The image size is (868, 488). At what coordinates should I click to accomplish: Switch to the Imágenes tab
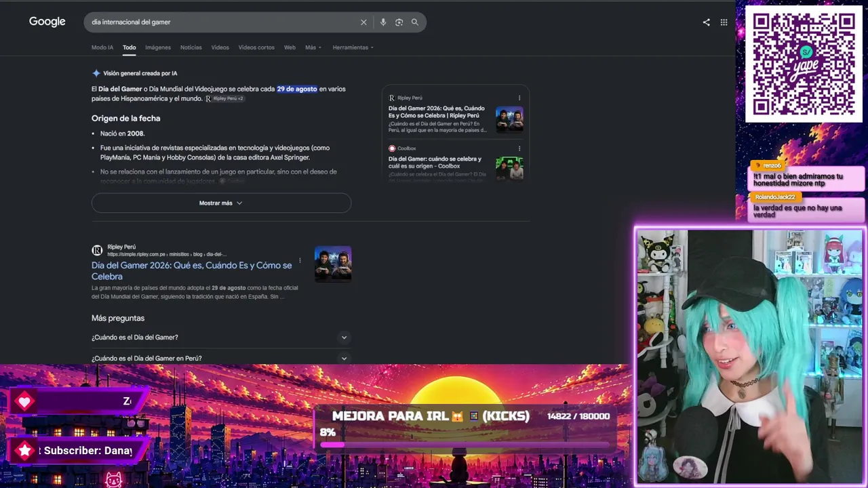click(x=158, y=47)
